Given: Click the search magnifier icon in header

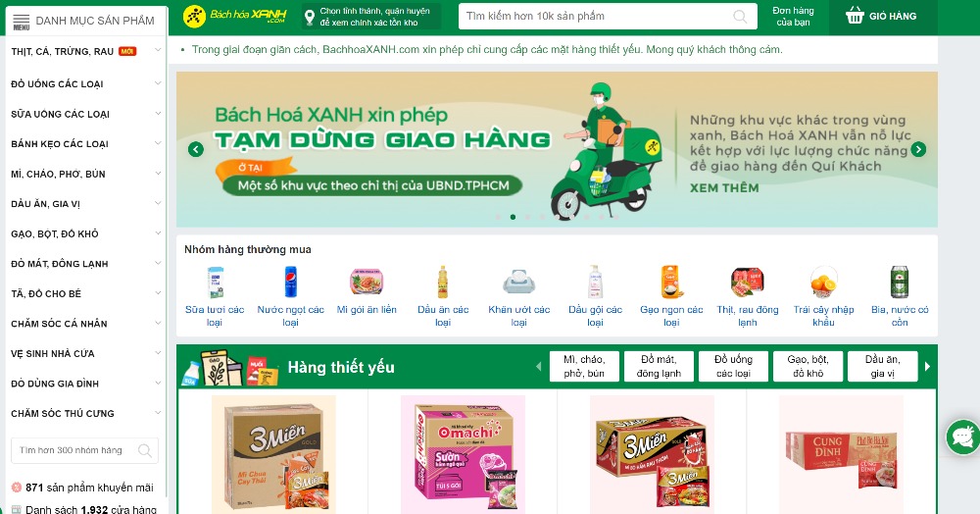Looking at the screenshot, I should 739,17.
